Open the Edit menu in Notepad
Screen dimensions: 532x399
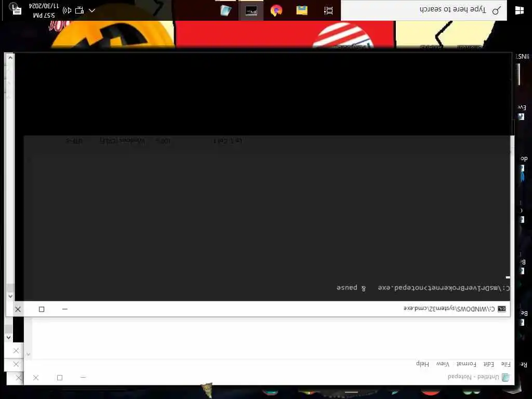(488, 364)
